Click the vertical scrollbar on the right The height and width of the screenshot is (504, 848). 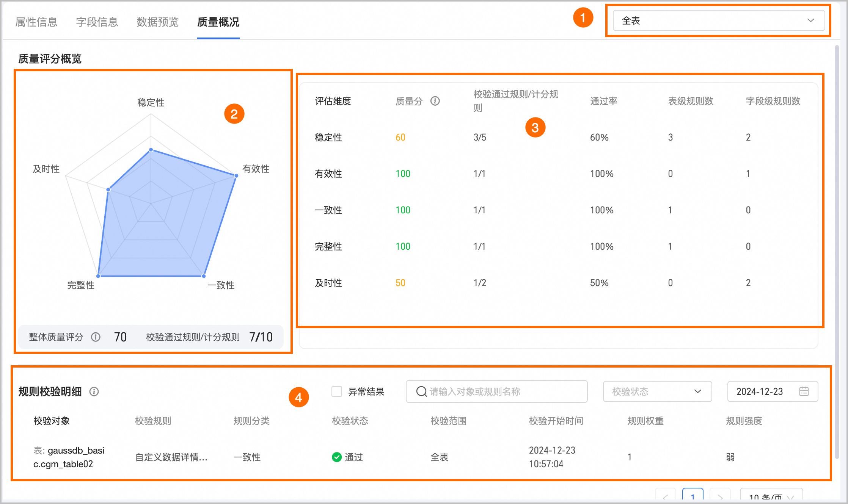click(837, 250)
